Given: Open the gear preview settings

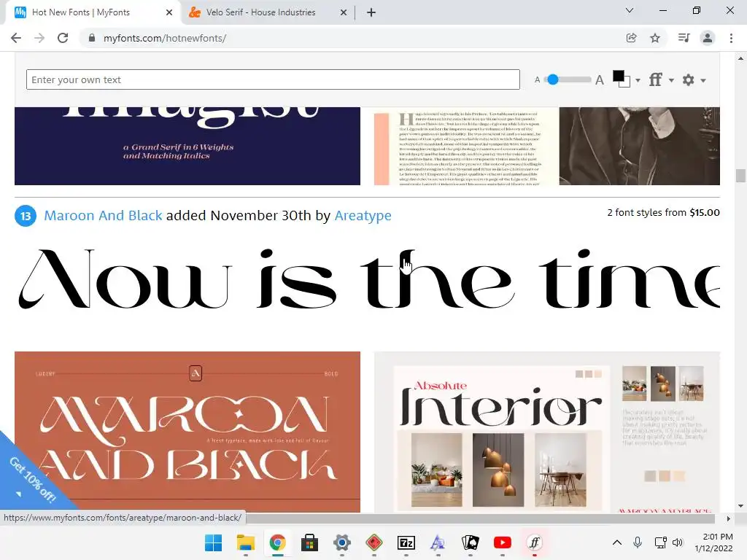Looking at the screenshot, I should coord(689,79).
